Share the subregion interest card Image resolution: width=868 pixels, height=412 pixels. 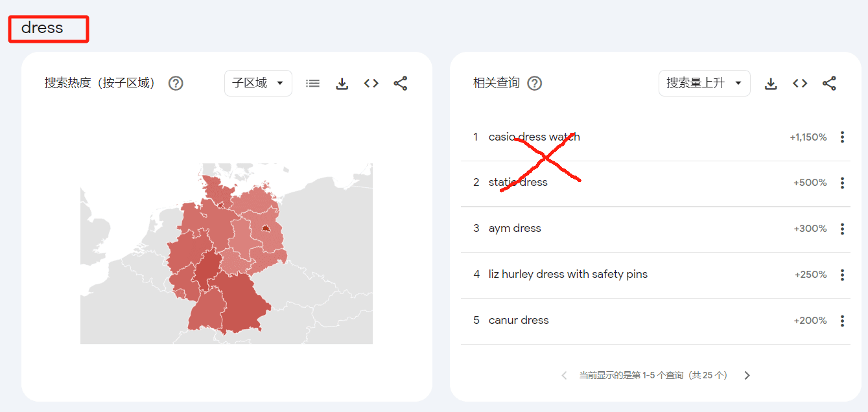tap(401, 84)
